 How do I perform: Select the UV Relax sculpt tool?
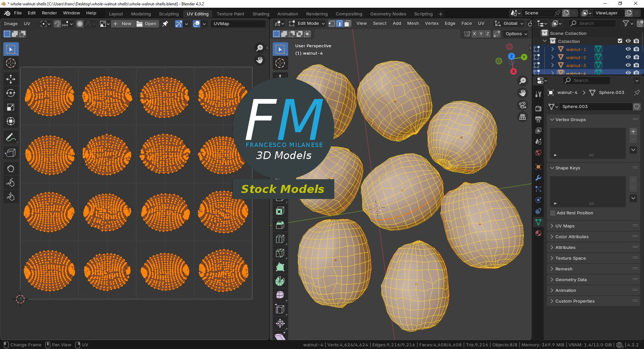(11, 183)
